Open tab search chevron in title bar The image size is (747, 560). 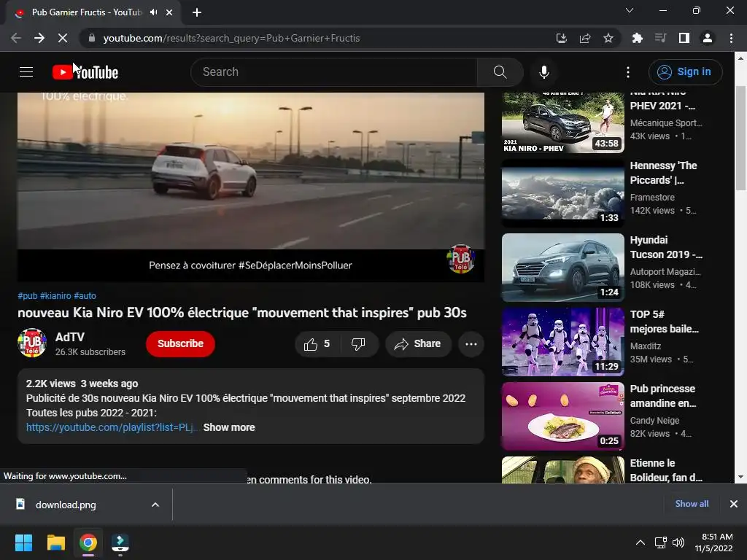click(630, 10)
